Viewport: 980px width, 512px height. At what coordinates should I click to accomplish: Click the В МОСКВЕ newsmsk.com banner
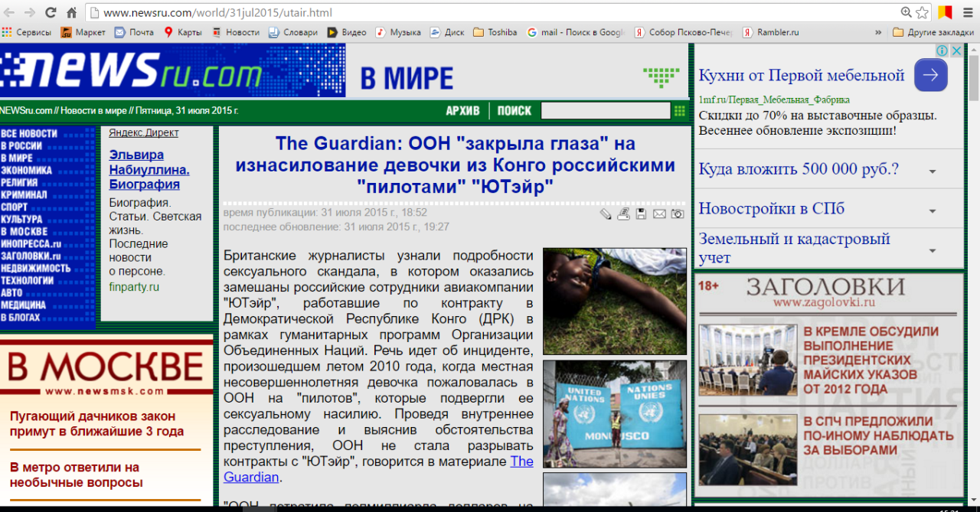coord(106,367)
